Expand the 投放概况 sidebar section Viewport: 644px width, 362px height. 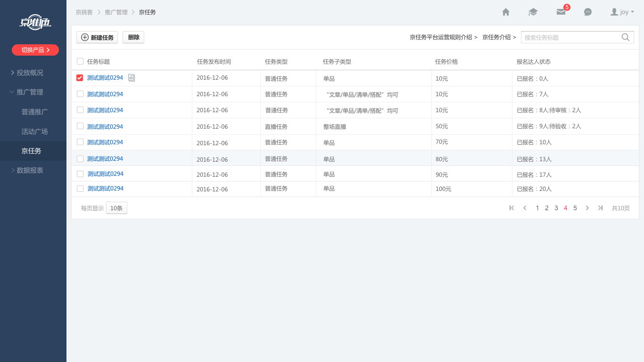30,73
